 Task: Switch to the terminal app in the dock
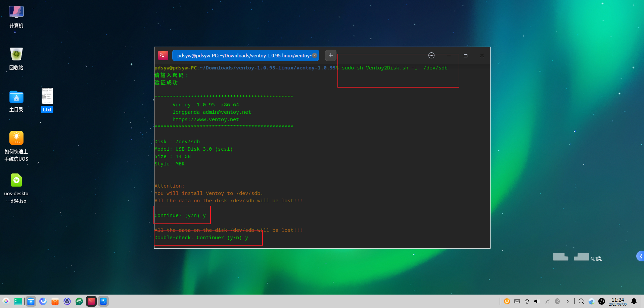coord(91,301)
